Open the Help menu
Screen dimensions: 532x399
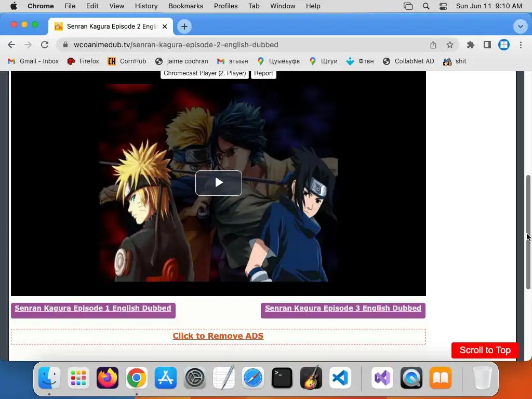313,6
